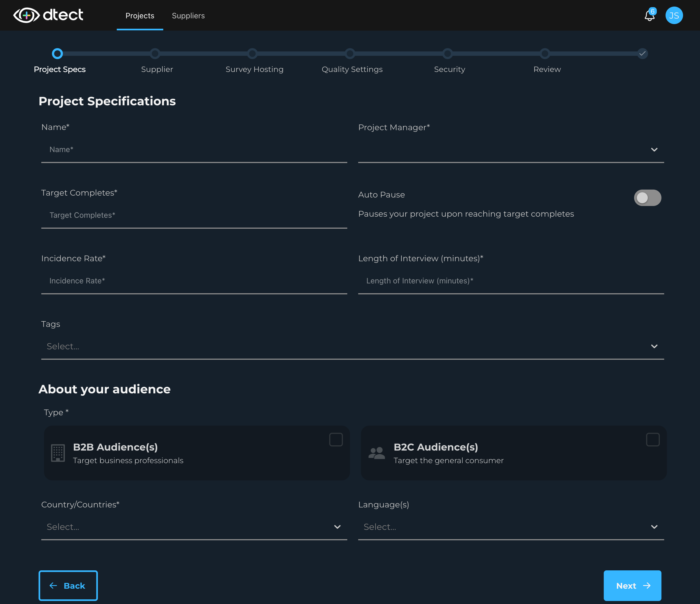Click the Project Specifications heading

coord(107,101)
